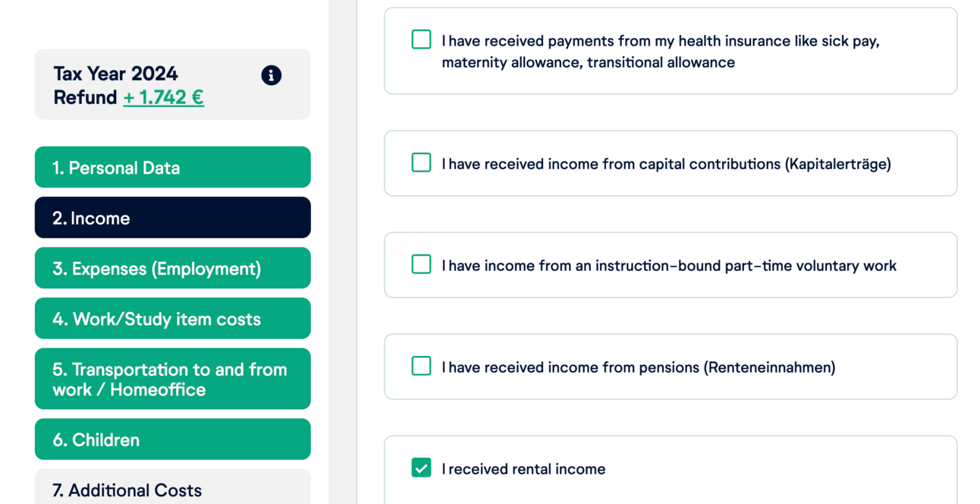Click the Renteneinnahmen option label text
This screenshot has width=980, height=504.
(638, 367)
